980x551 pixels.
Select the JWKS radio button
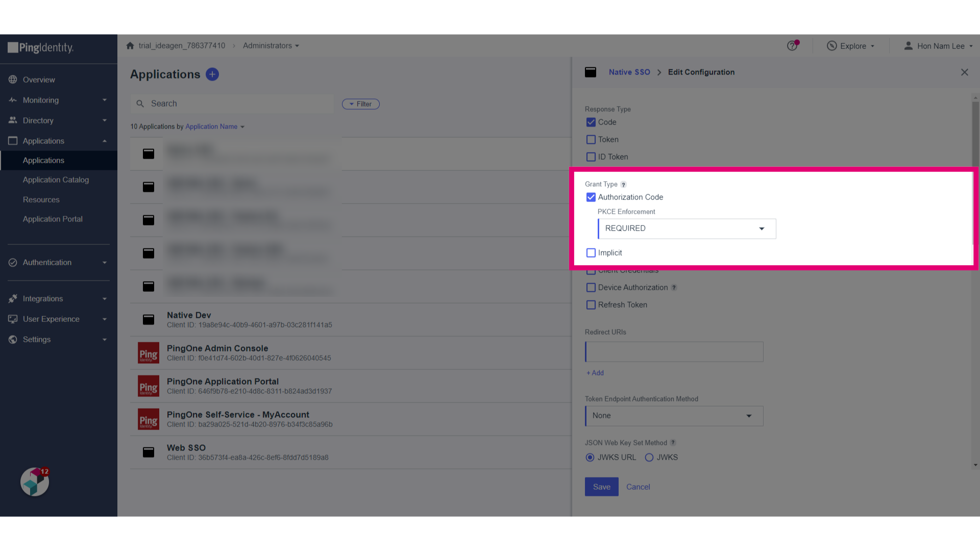click(649, 458)
